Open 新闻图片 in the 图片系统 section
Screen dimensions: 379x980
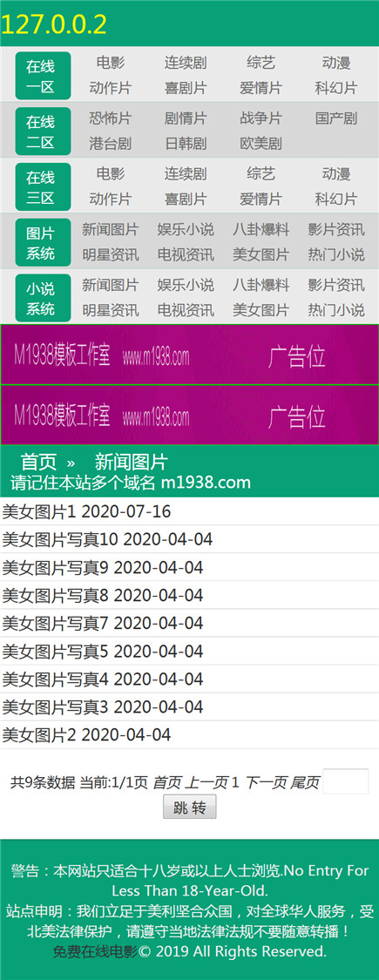111,230
